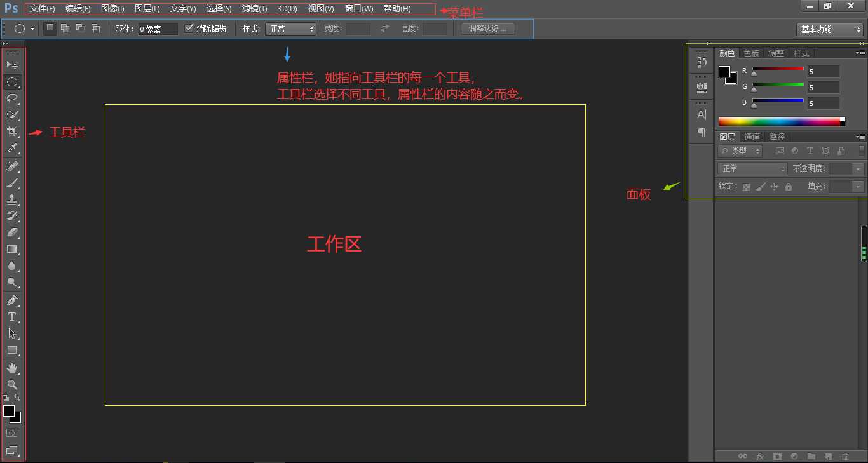This screenshot has width=868, height=463.
Task: Open the 不透明度 opacity dropdown arrow
Action: (858, 169)
